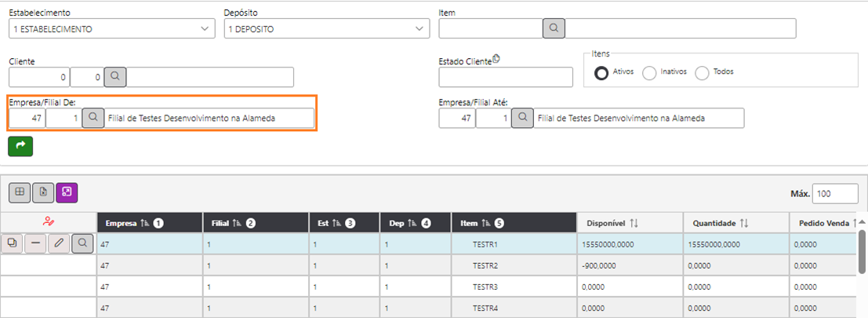The height and width of the screenshot is (318, 868).
Task: Select the Inativos radio option
Action: (x=649, y=72)
